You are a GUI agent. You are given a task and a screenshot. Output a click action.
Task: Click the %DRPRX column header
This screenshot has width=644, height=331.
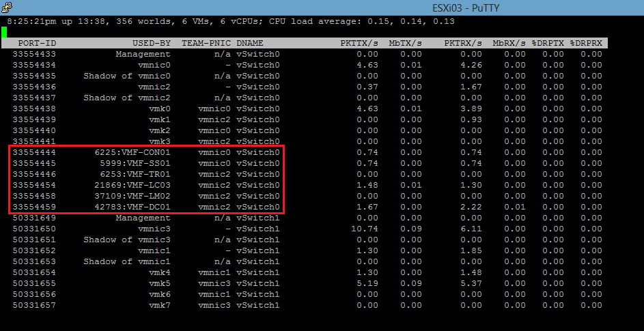tap(585, 43)
